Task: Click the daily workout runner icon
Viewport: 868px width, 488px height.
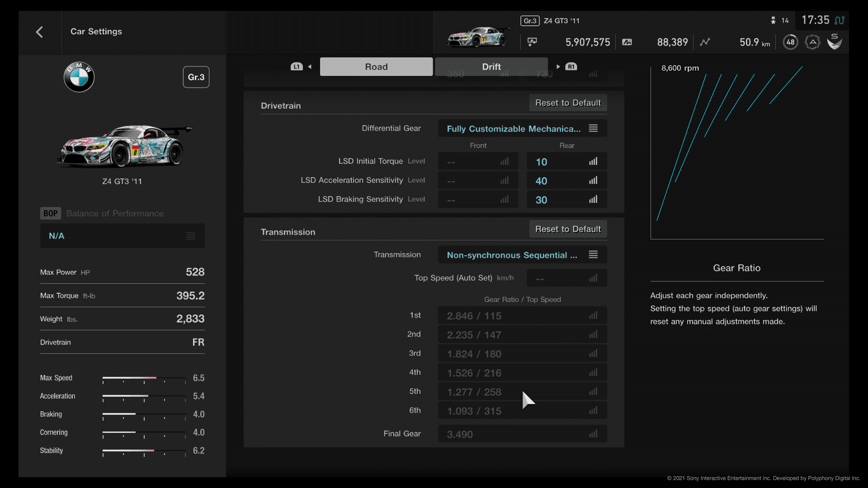Action: 773,20
